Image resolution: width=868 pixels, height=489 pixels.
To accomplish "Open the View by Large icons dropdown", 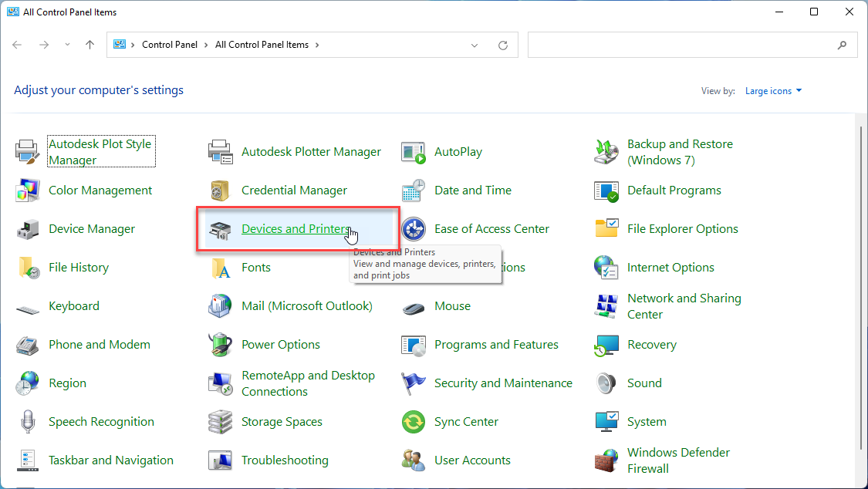I will pos(773,91).
